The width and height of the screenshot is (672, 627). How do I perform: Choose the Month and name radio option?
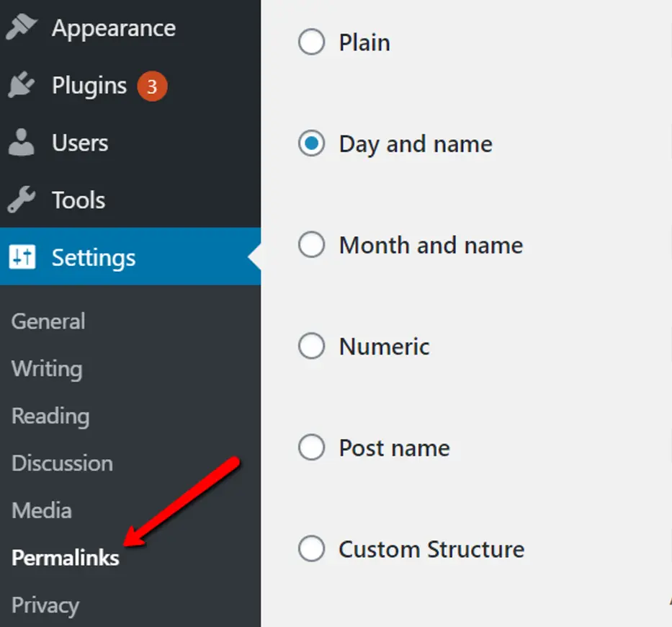(x=311, y=245)
